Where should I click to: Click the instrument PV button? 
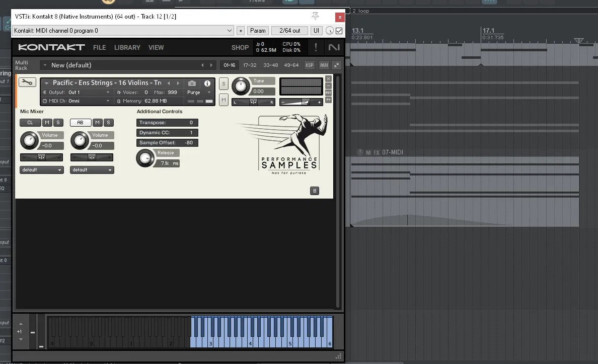pyautogui.click(x=328, y=100)
